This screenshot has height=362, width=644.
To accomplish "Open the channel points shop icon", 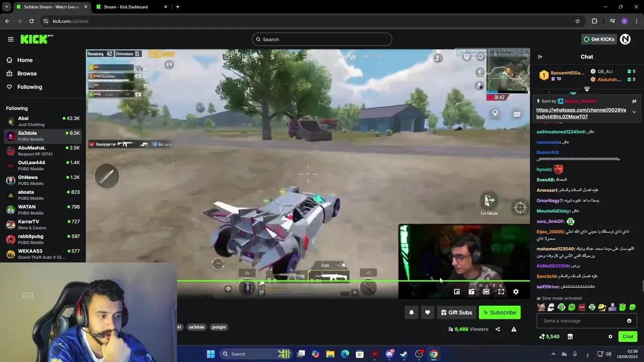I will pyautogui.click(x=570, y=336).
